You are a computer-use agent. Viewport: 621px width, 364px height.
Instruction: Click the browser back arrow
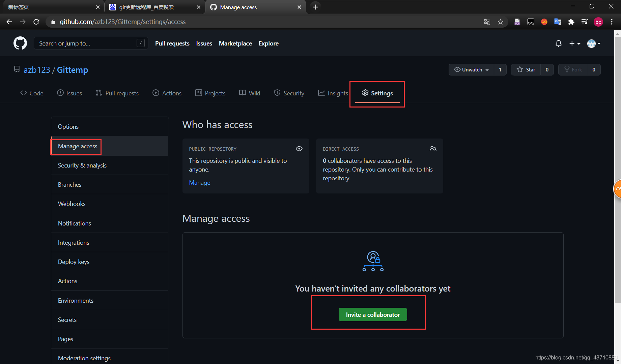point(9,22)
